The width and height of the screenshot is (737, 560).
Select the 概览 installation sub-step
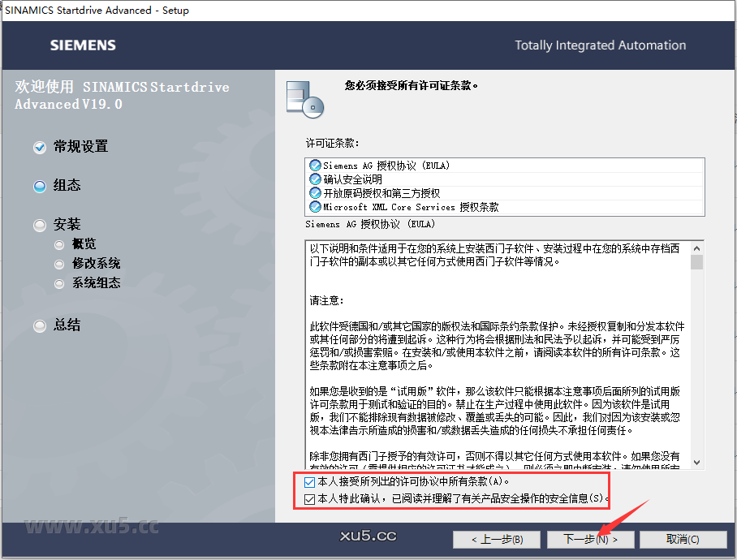(58, 243)
